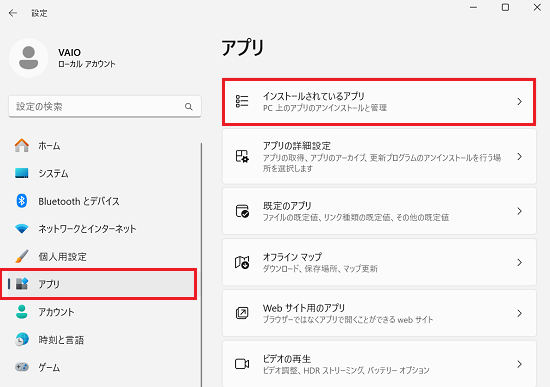Click the アプリ sidebar icon
The width and height of the screenshot is (550, 387).
click(x=22, y=284)
